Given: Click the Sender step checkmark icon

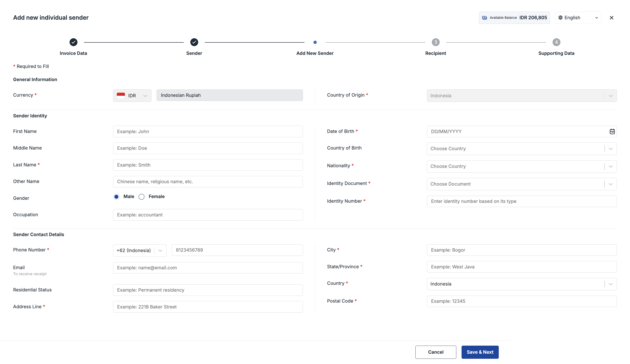Looking at the screenshot, I should [x=194, y=42].
